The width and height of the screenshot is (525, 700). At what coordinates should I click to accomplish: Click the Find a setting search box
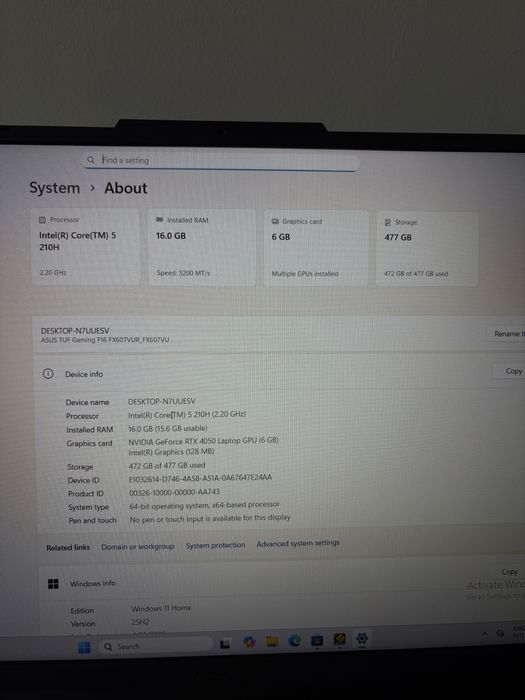[x=221, y=160]
